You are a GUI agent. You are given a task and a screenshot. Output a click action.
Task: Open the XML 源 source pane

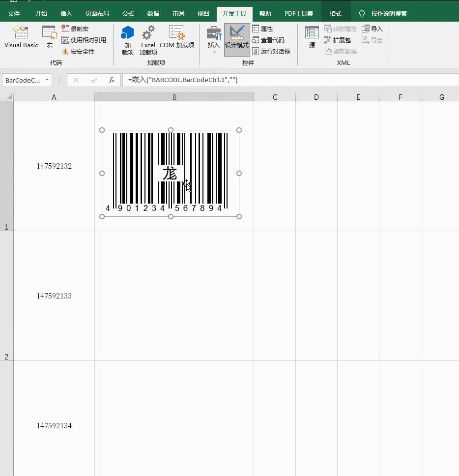coord(312,37)
